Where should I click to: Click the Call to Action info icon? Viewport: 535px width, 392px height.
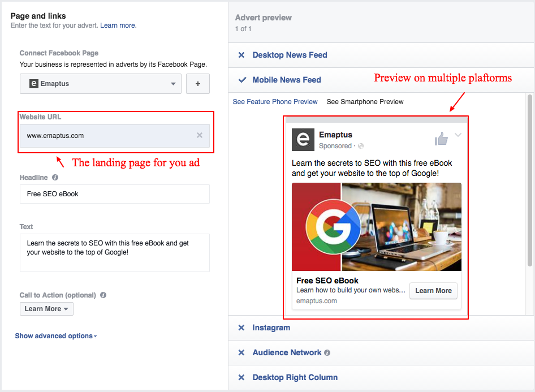click(x=103, y=295)
